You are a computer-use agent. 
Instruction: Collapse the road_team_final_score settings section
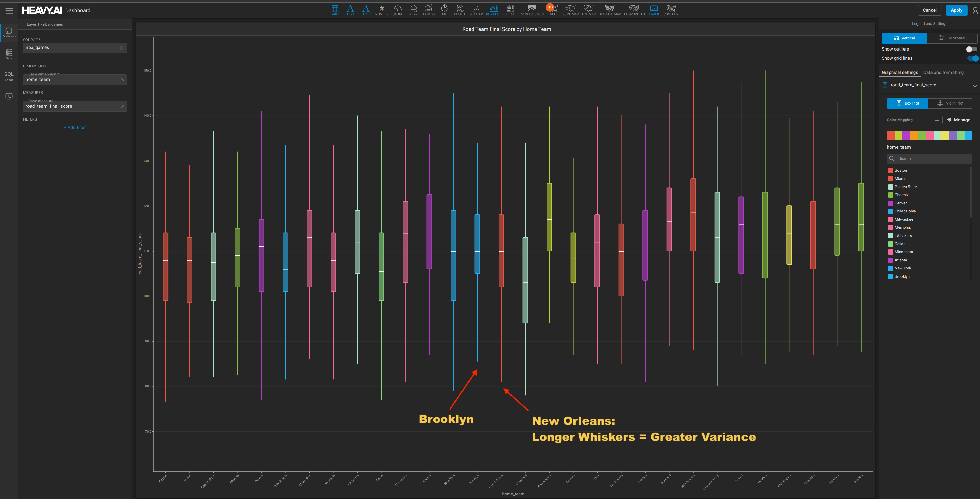point(975,85)
